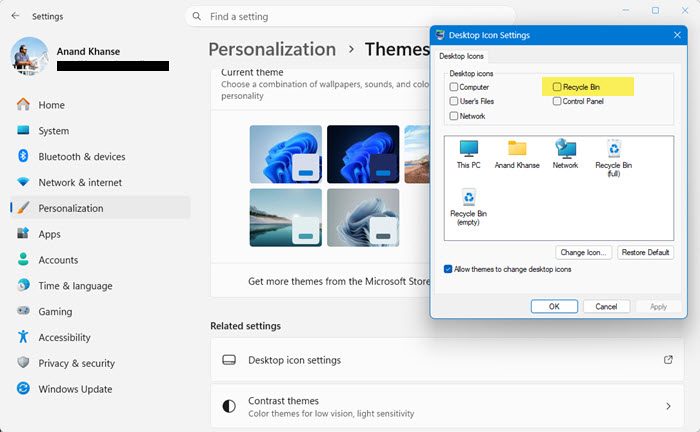Close the Desktop Icon Settings dialog

click(677, 35)
